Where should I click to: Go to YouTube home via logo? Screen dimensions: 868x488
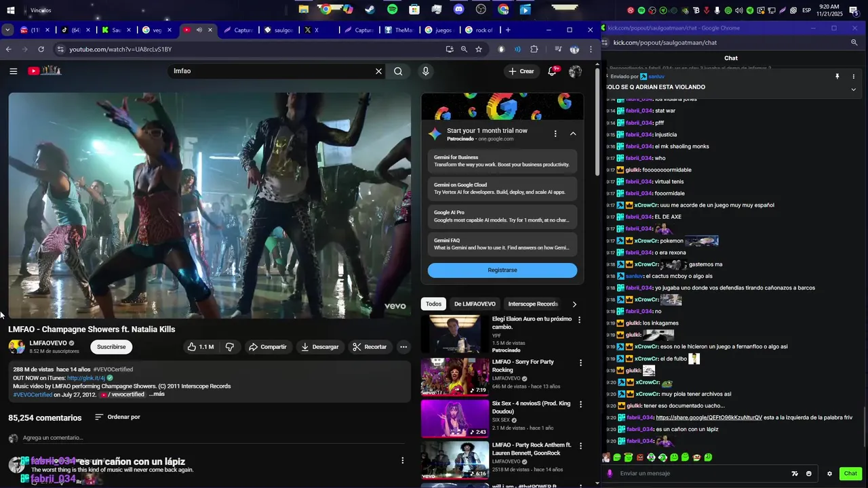coord(45,71)
